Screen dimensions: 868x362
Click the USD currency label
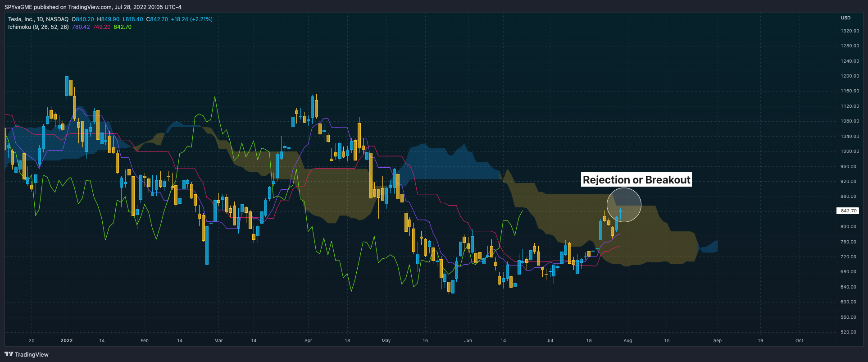click(845, 18)
